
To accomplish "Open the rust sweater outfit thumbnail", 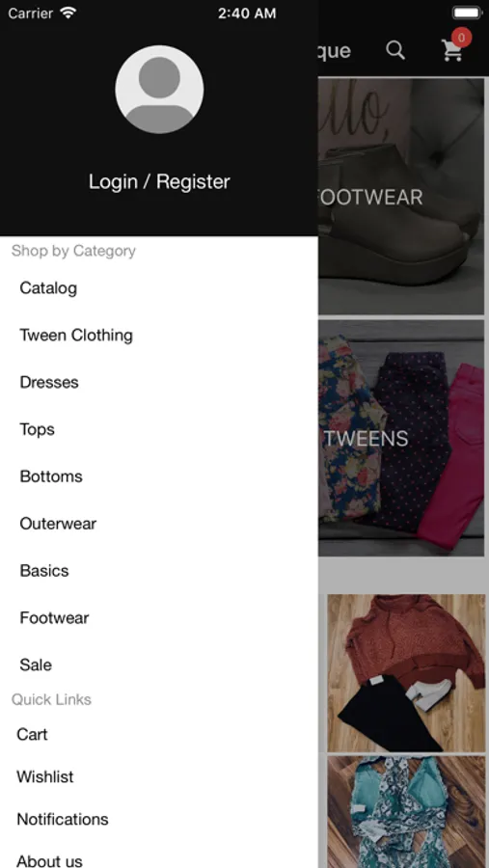I will [406, 673].
